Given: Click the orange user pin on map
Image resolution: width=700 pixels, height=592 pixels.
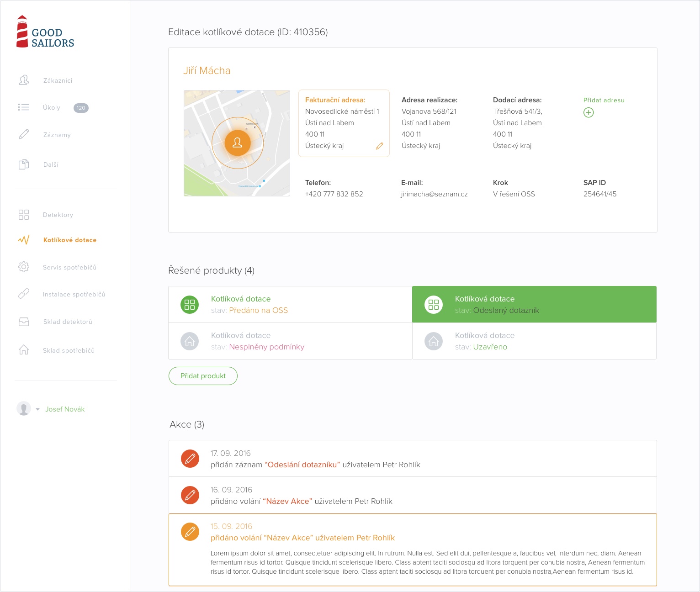Looking at the screenshot, I should [x=238, y=143].
